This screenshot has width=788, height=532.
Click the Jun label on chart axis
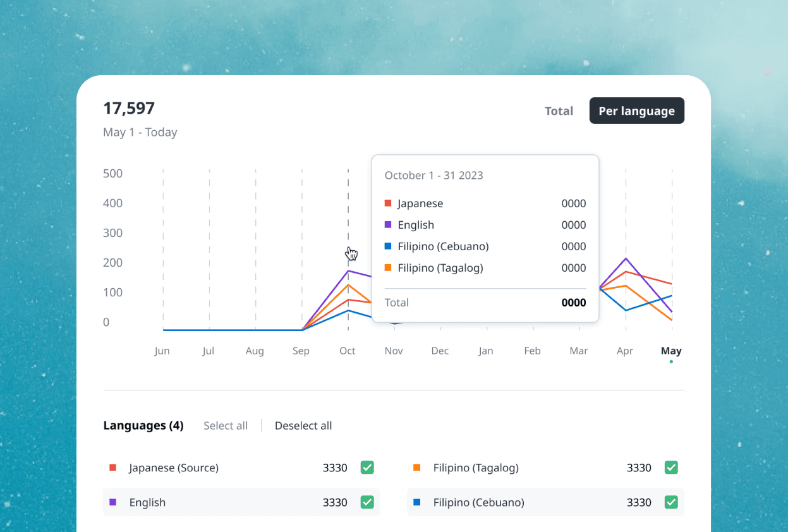click(162, 351)
